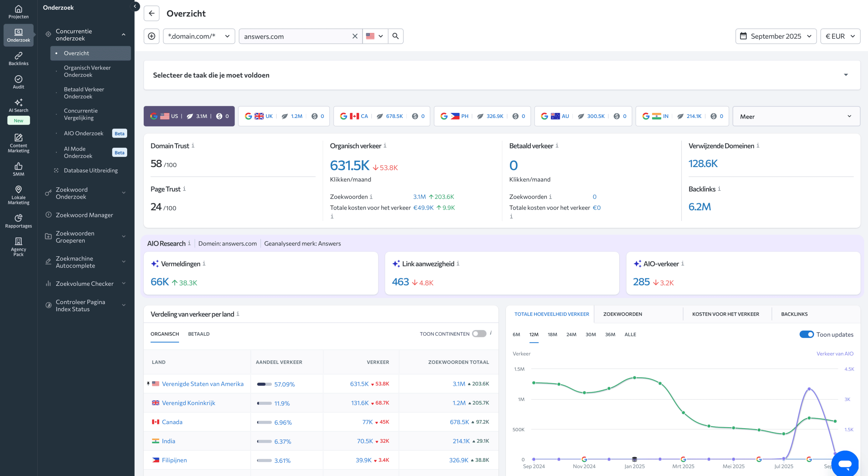Click the info icon beside Backlinks
The height and width of the screenshot is (476, 868).
[x=719, y=189]
